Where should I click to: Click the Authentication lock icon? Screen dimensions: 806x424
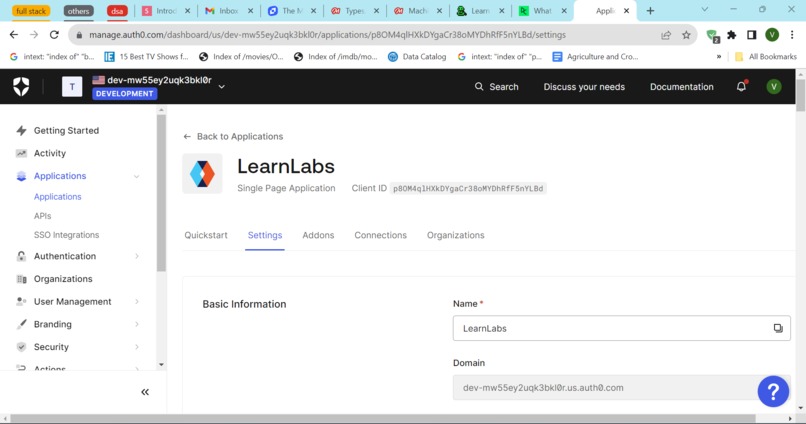pyautogui.click(x=21, y=256)
